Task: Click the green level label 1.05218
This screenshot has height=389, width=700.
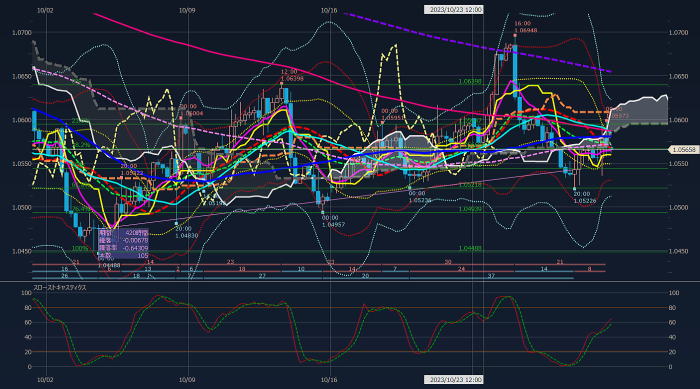Action: click(470, 184)
